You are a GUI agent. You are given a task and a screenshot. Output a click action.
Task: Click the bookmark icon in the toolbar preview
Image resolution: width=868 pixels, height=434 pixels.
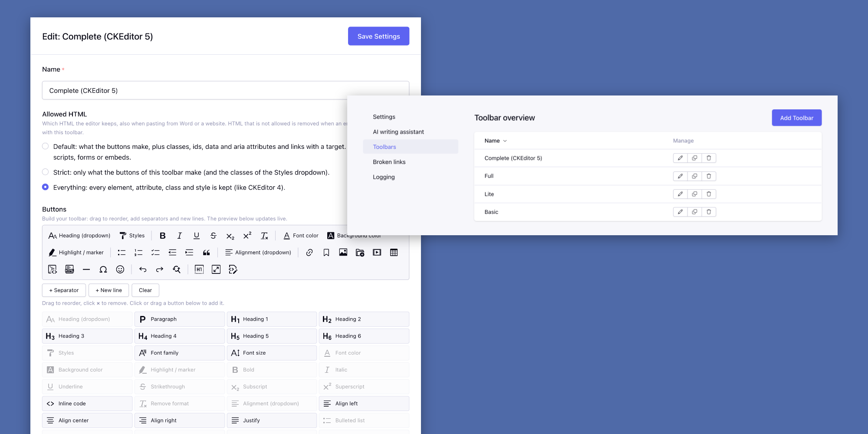pos(326,253)
